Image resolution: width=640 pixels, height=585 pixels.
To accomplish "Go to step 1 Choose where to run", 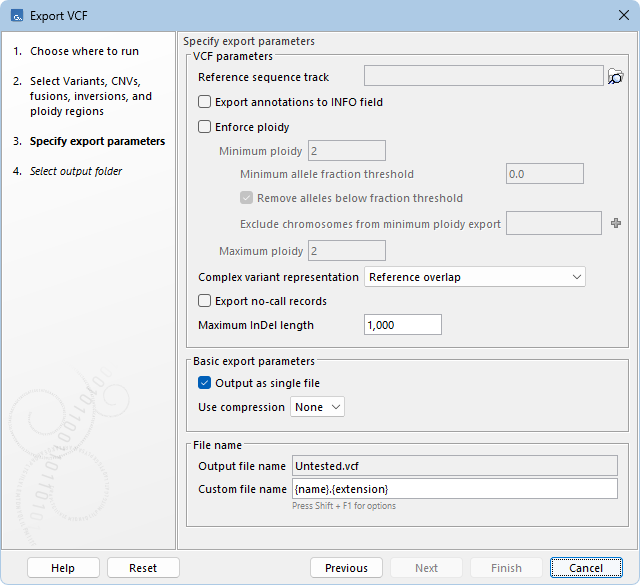I will (x=84, y=51).
